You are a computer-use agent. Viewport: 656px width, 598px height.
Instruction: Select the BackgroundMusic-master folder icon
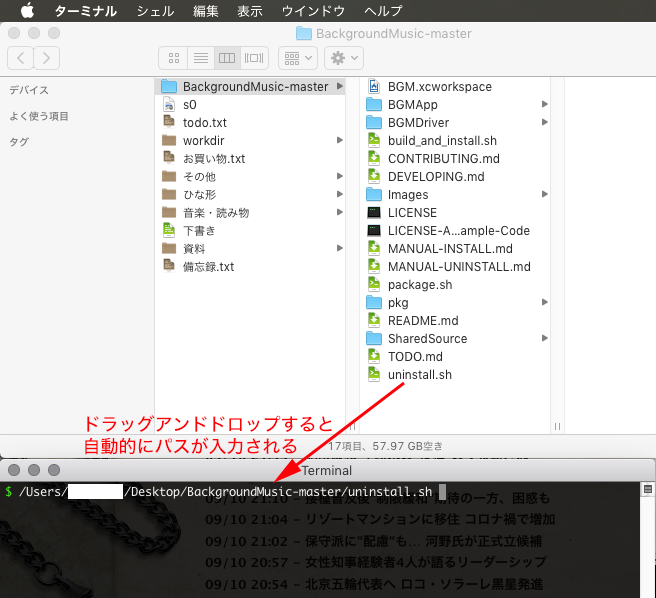169,86
